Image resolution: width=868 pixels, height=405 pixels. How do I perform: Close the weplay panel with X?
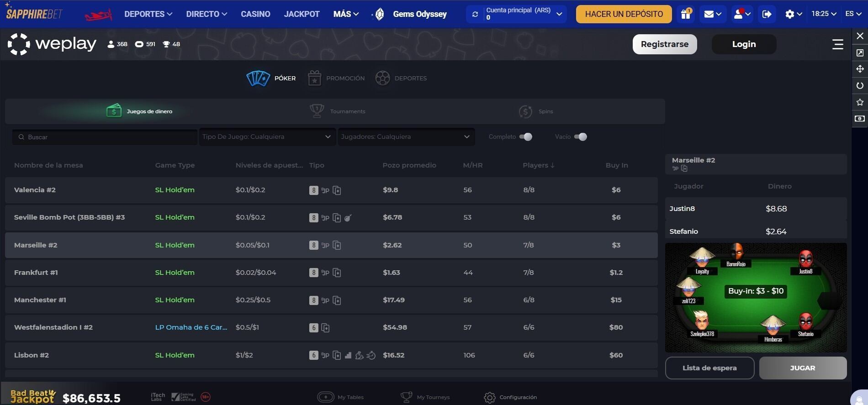[860, 36]
